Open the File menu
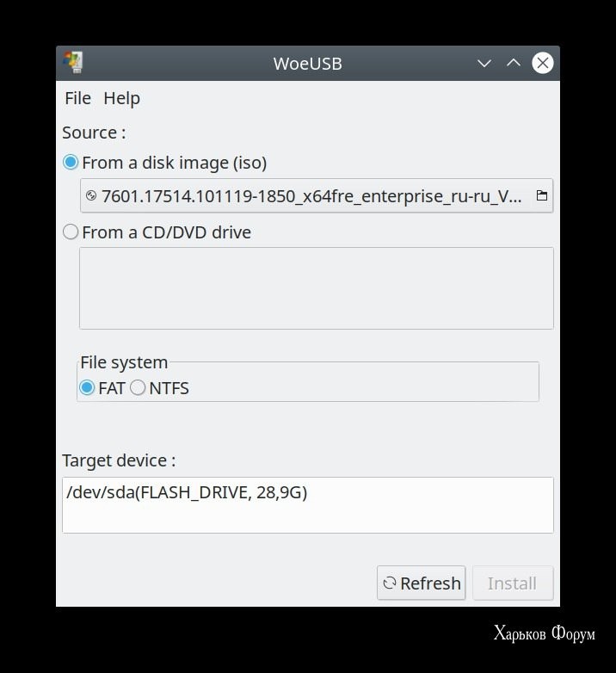 (77, 98)
